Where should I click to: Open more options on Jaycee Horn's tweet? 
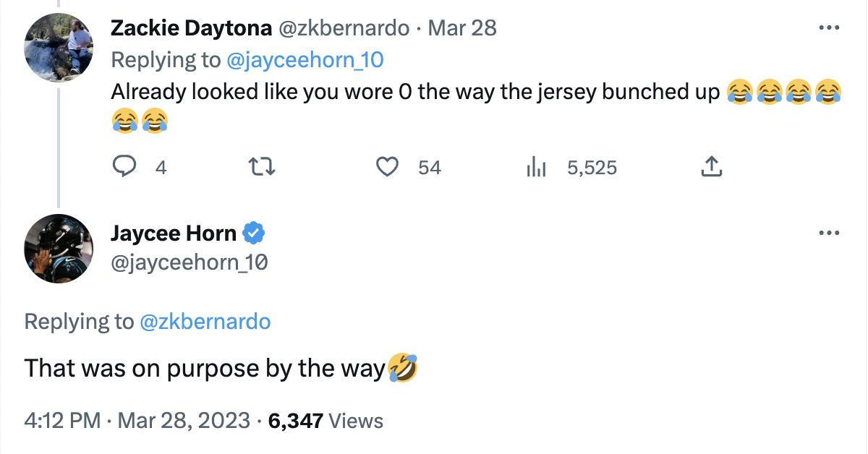pyautogui.click(x=828, y=233)
